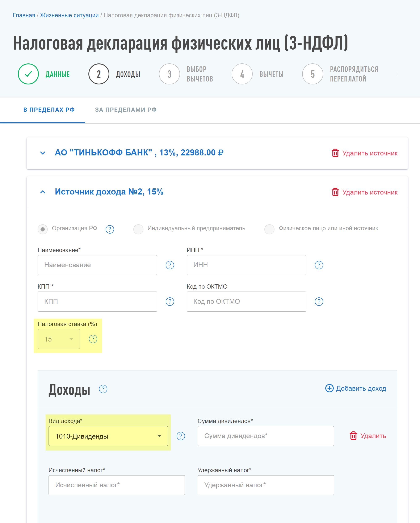The width and height of the screenshot is (420, 523).
Task: Focus the Код по ОКТМО input field
Action: tap(246, 302)
